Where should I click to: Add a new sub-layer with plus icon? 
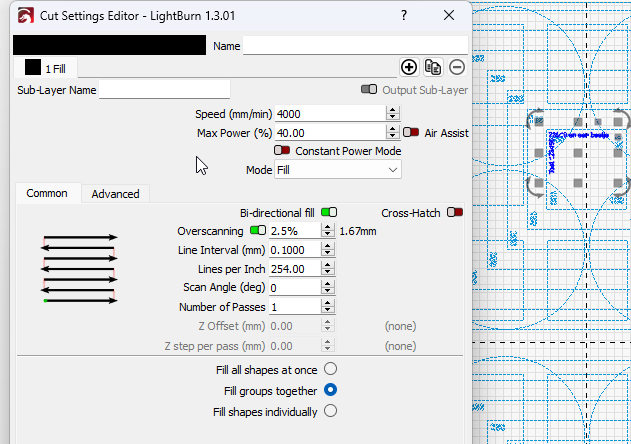409,67
